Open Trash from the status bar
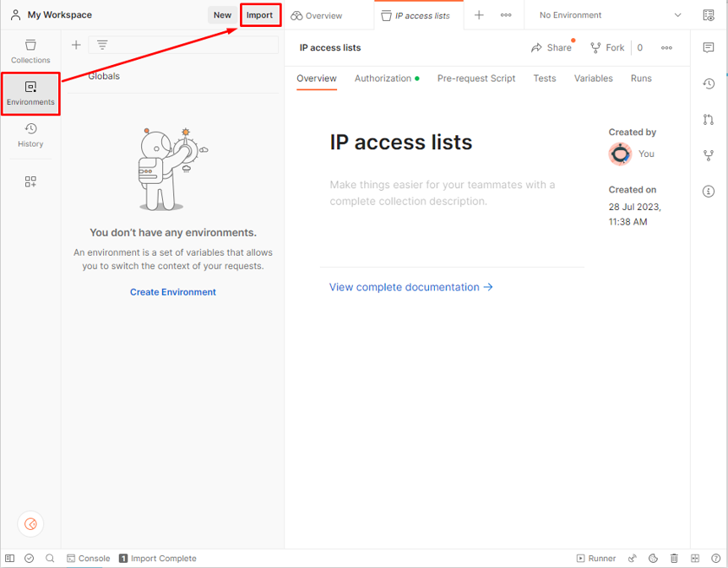The height and width of the screenshot is (568, 728). 674,559
